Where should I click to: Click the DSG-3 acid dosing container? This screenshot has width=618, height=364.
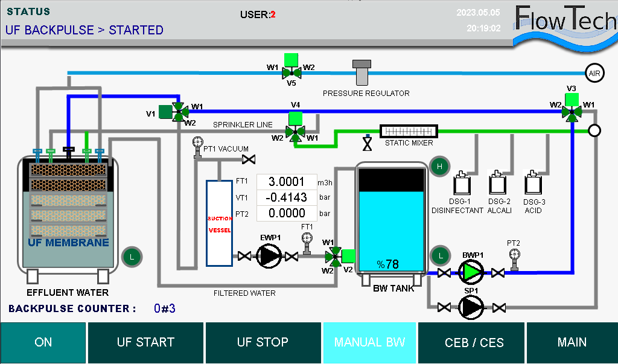pyautogui.click(x=532, y=183)
